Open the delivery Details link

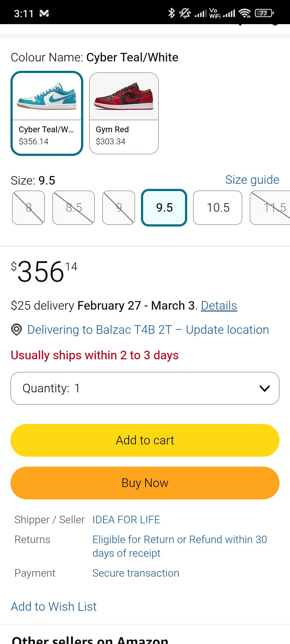pyautogui.click(x=219, y=306)
